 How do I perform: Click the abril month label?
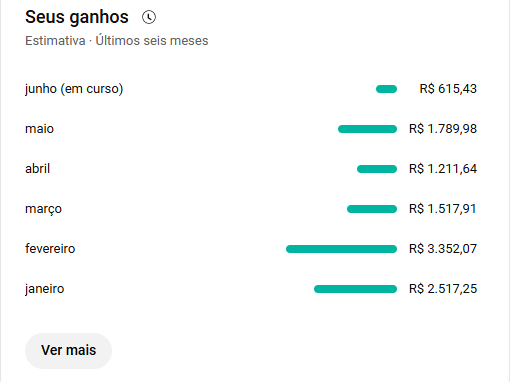pyautogui.click(x=37, y=169)
